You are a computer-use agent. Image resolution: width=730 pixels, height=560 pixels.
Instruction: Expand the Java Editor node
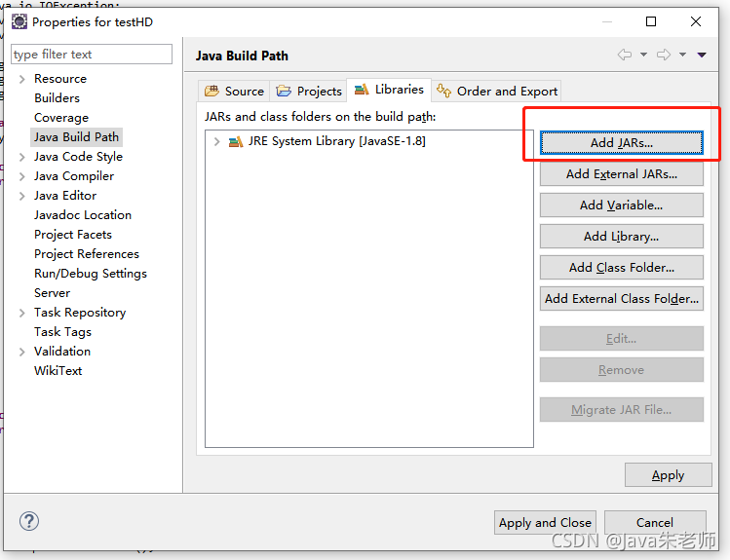coord(21,197)
